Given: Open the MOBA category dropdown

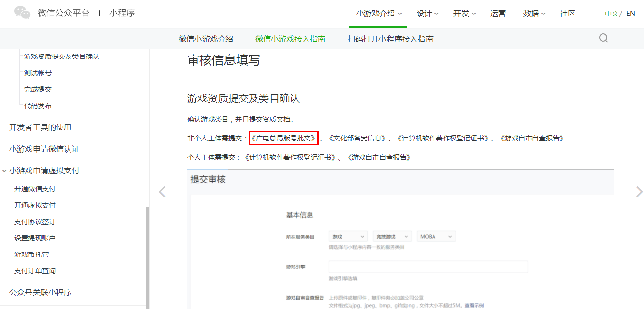Looking at the screenshot, I should 436,236.
